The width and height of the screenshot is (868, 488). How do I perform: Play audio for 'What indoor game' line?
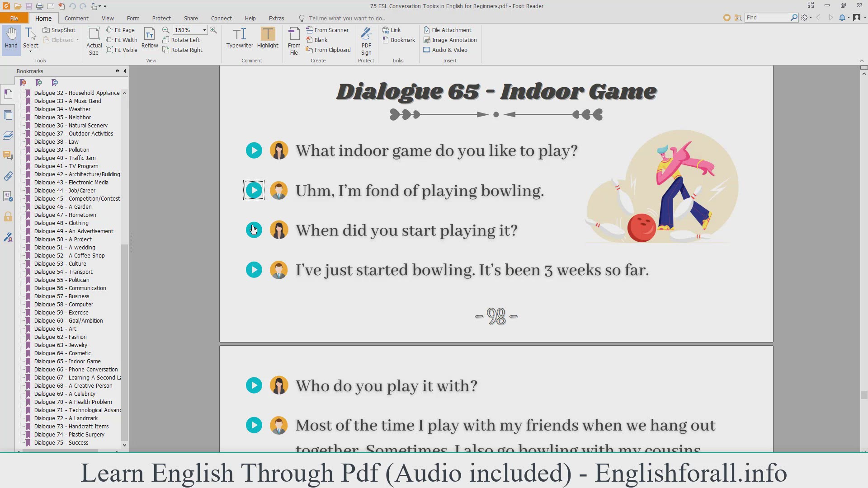[254, 150]
